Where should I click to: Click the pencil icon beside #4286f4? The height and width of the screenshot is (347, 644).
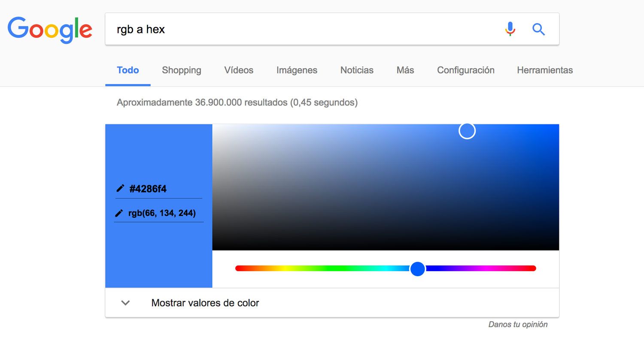click(x=119, y=188)
